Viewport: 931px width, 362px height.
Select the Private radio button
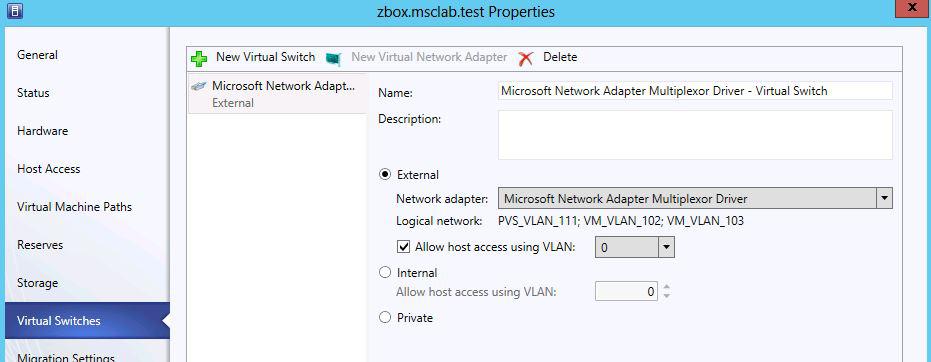(x=385, y=317)
